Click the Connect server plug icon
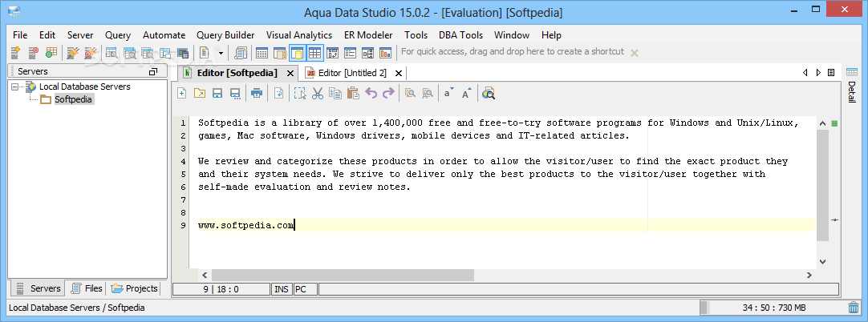 (72, 53)
